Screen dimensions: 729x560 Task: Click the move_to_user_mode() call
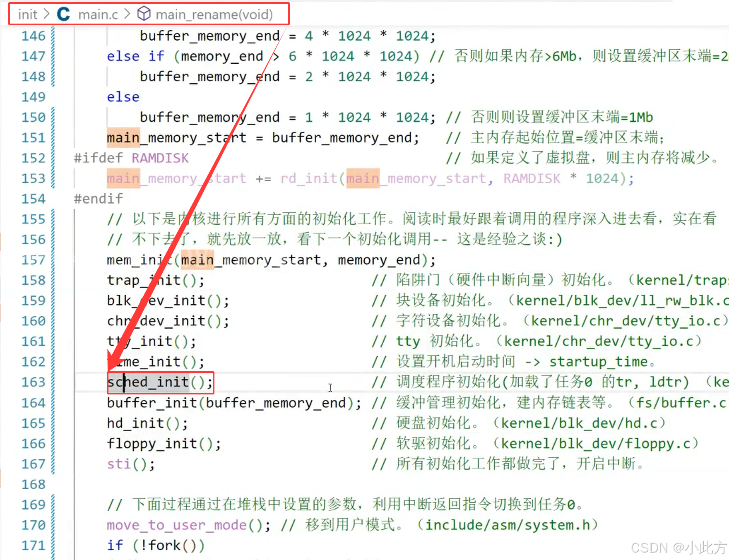189,525
